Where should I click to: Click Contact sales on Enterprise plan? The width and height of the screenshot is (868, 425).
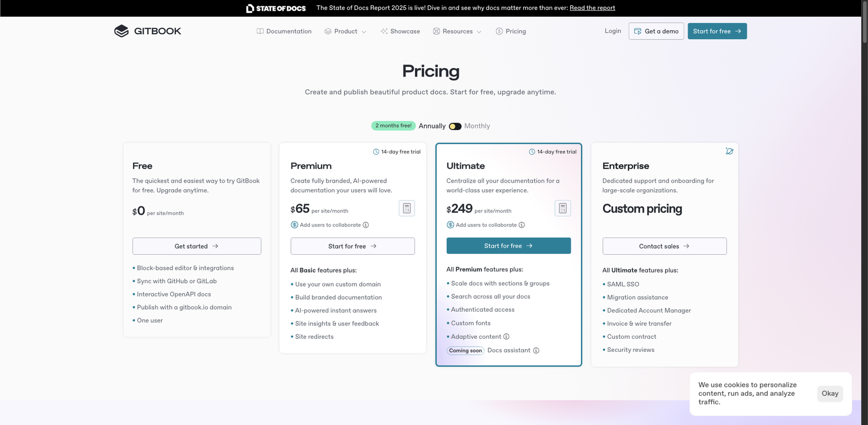665,246
